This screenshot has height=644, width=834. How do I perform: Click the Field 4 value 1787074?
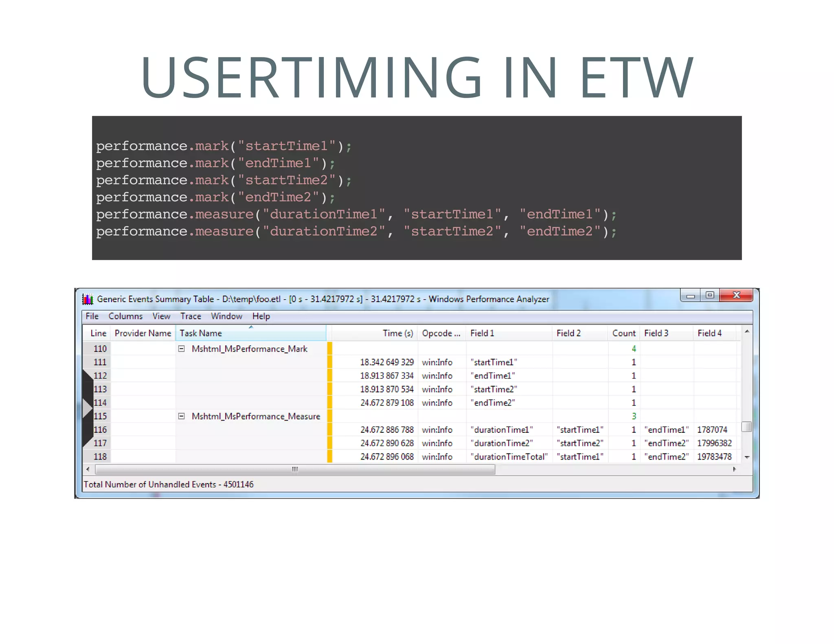(712, 429)
